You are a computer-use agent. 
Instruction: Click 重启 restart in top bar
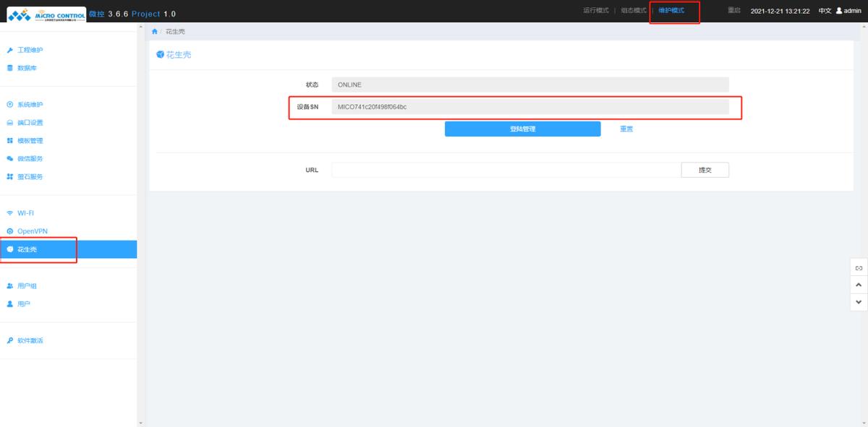point(734,11)
